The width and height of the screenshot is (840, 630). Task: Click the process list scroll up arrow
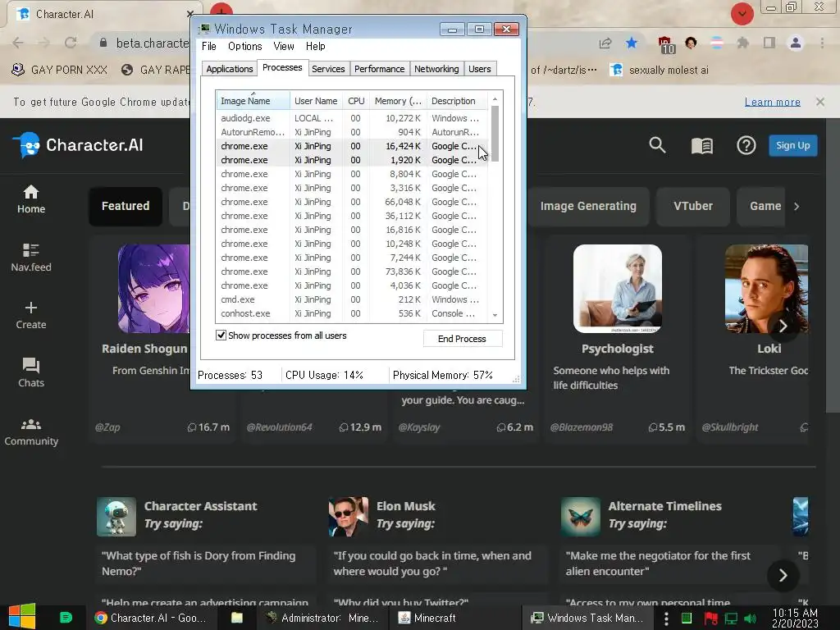coord(495,98)
